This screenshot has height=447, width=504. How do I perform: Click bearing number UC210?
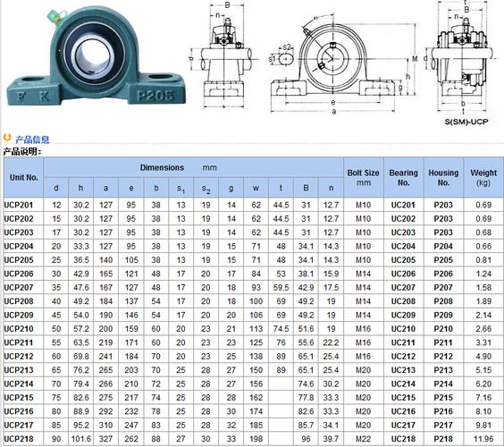coord(403,329)
